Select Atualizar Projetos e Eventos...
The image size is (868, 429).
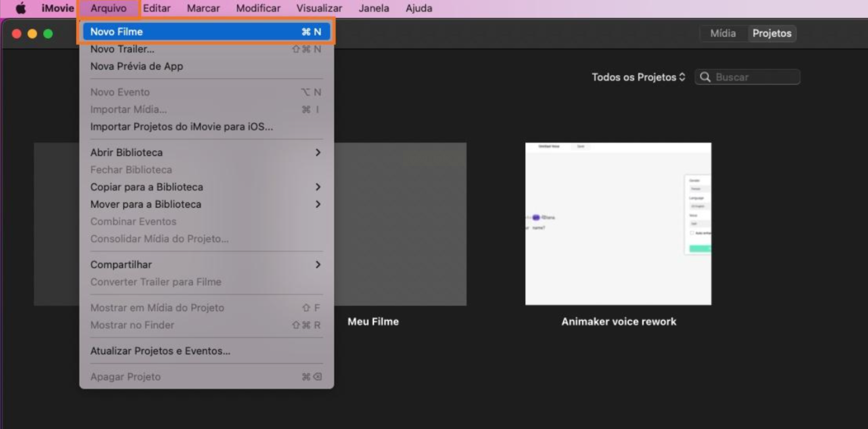(x=160, y=351)
